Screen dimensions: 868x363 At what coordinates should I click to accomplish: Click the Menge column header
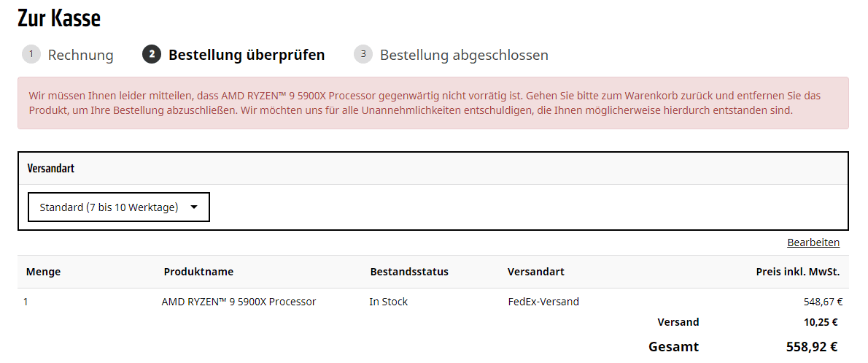click(x=43, y=272)
